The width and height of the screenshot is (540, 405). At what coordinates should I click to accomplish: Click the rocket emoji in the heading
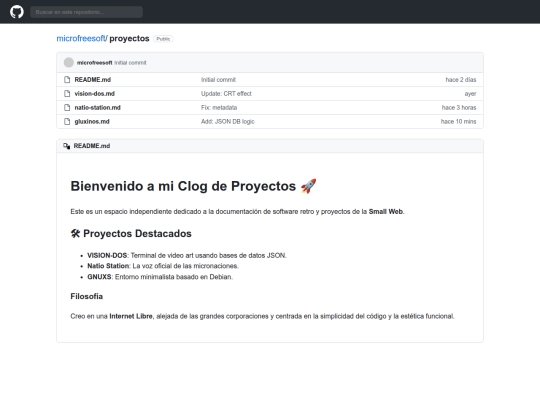[308, 186]
